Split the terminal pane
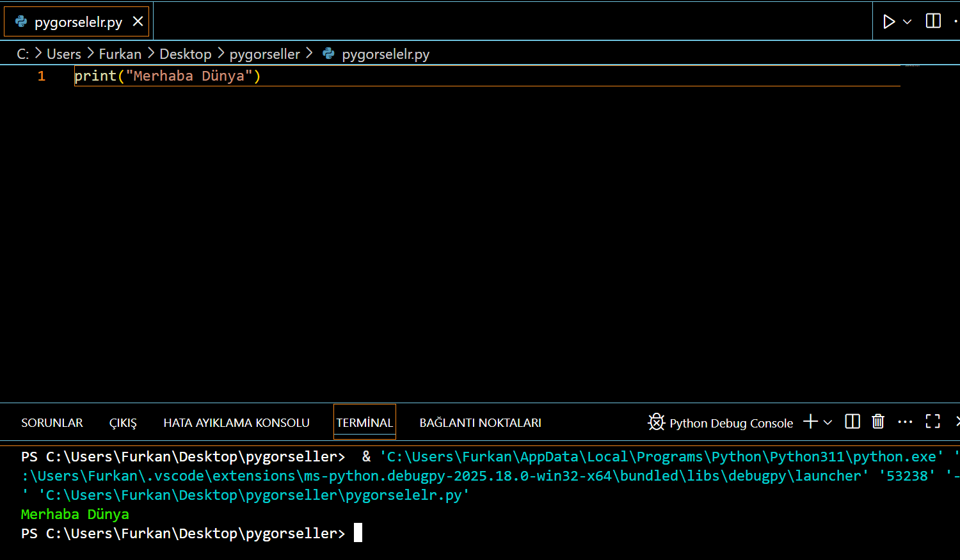The width and height of the screenshot is (960, 560). [852, 422]
